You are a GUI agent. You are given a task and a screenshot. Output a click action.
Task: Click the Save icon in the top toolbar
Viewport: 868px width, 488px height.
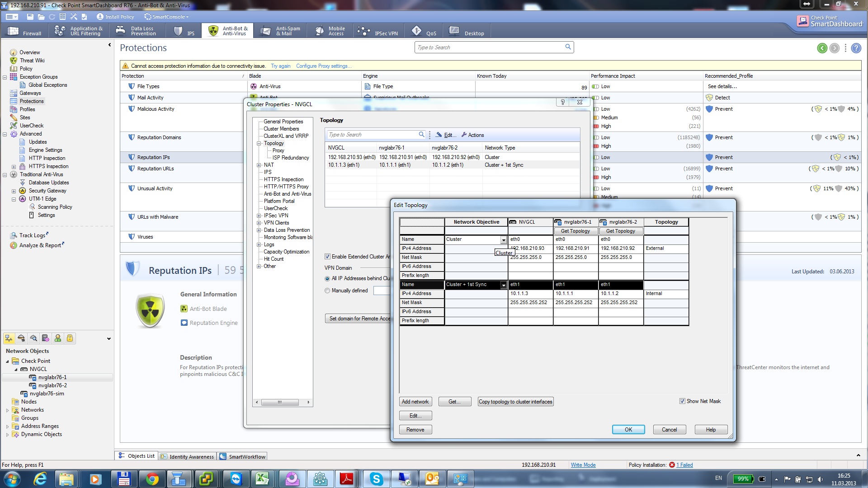coord(30,17)
